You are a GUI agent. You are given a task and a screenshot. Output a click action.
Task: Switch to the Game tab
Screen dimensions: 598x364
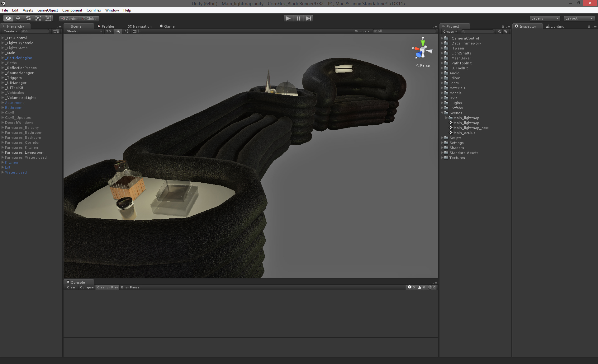167,26
